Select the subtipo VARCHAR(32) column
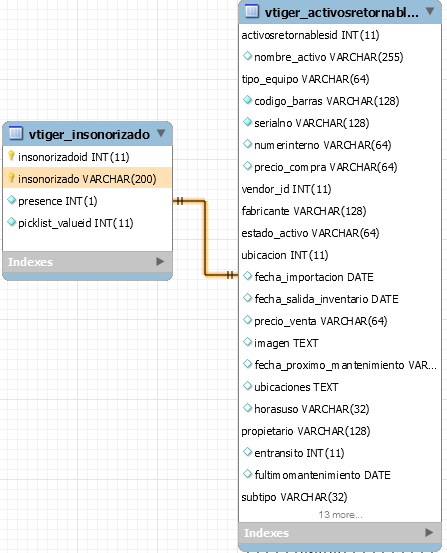The image size is (447, 553). 294,497
